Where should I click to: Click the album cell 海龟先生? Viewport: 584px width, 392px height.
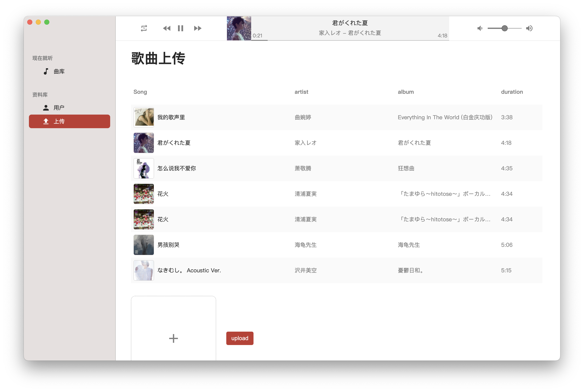[409, 245]
